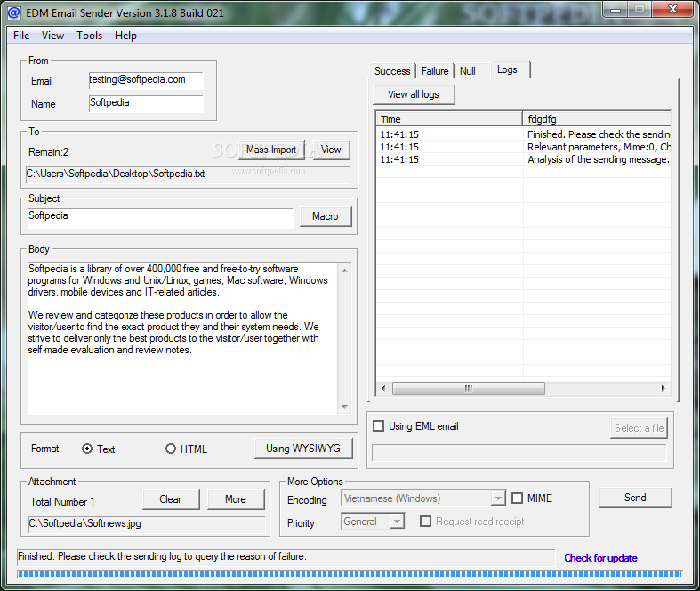Click the logs horizontal scrollbar thumb

point(469,388)
